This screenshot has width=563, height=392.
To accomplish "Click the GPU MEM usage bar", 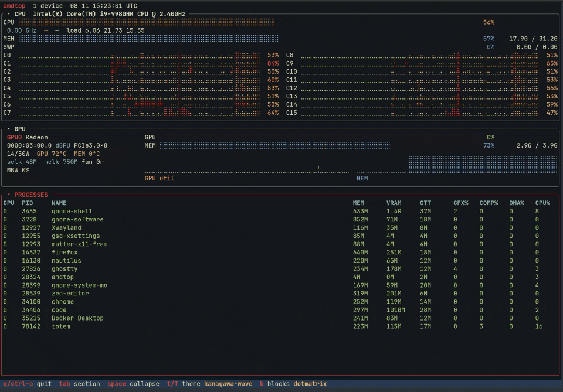I will tap(274, 145).
